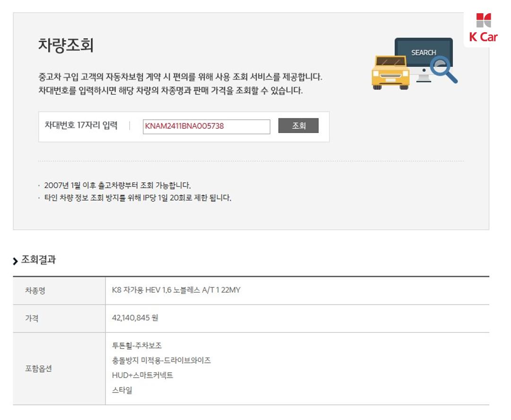Focus the 차대번호 VIN input field
The width and height of the screenshot is (511, 420).
(206, 126)
